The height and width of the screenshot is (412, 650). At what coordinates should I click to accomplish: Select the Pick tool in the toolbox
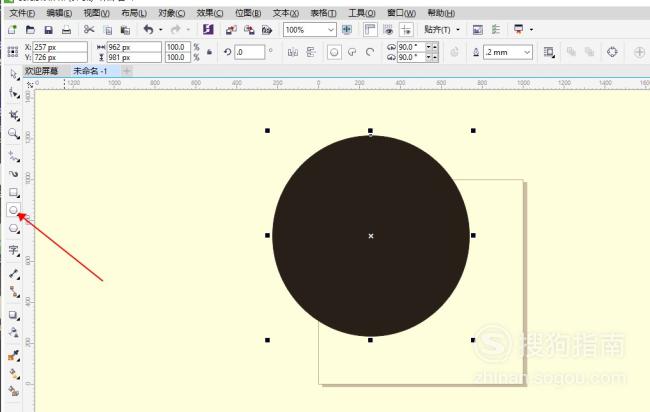point(14,75)
